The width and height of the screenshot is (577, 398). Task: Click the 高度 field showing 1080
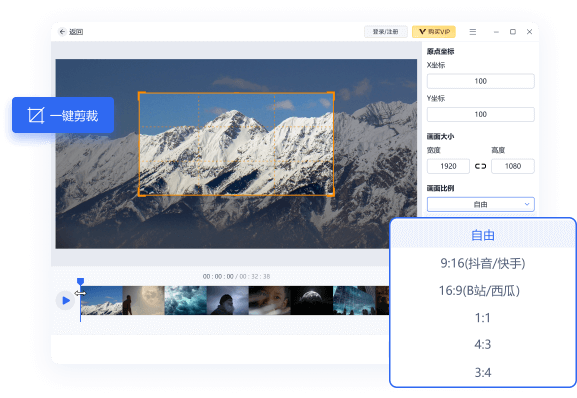tap(513, 166)
